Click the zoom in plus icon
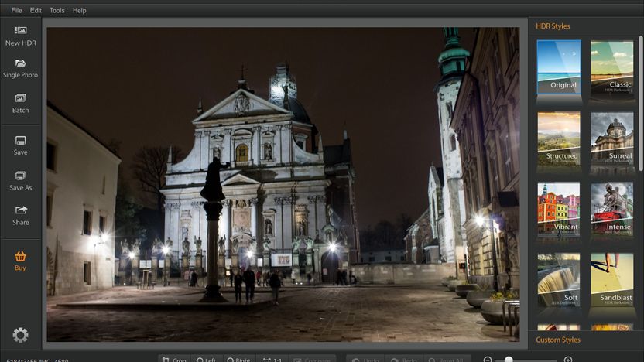Viewport: 644px width, 362px height. coord(568,360)
